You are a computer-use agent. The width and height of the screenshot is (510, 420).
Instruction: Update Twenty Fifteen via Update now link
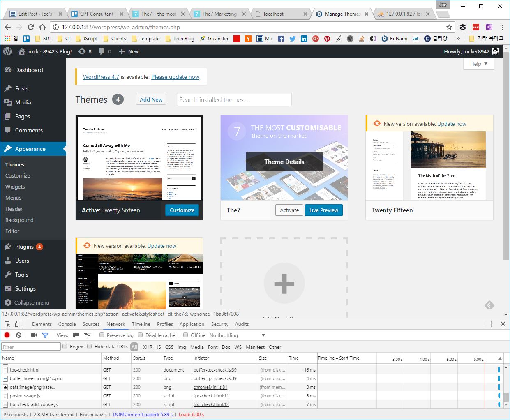pos(452,124)
